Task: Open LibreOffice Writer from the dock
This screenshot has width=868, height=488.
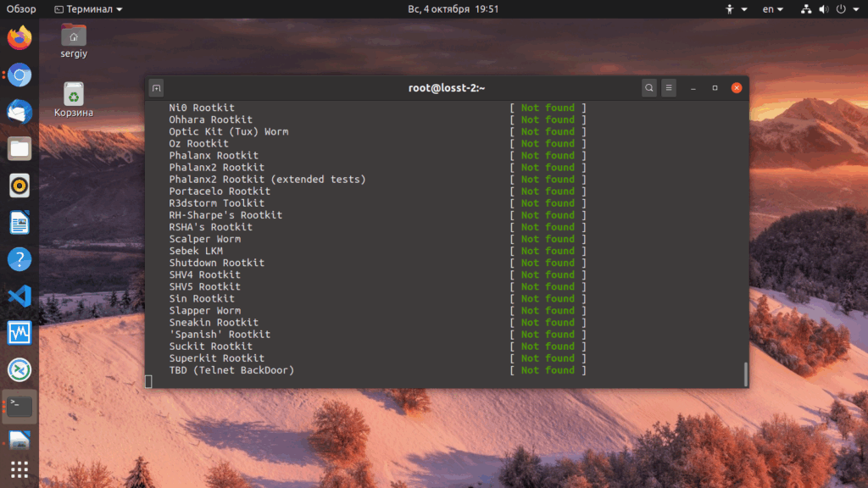Action: point(19,223)
